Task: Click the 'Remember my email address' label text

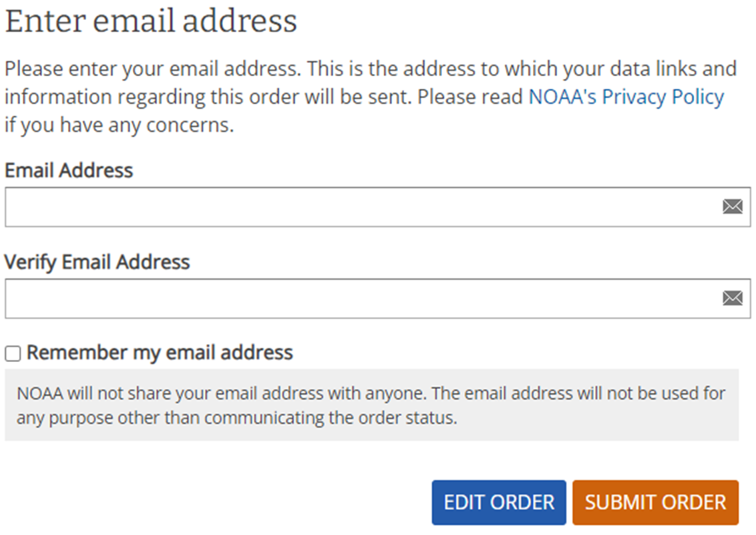Action: coord(160,353)
